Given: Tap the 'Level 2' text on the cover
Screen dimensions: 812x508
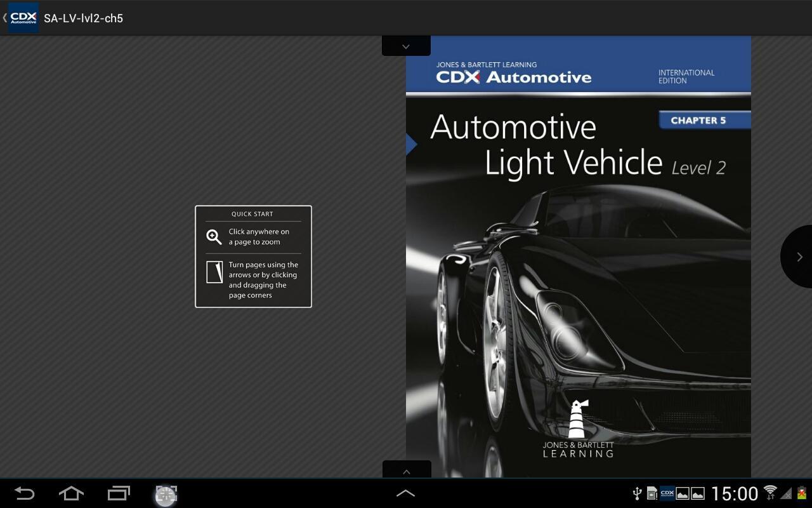Looking at the screenshot, I should (x=698, y=168).
